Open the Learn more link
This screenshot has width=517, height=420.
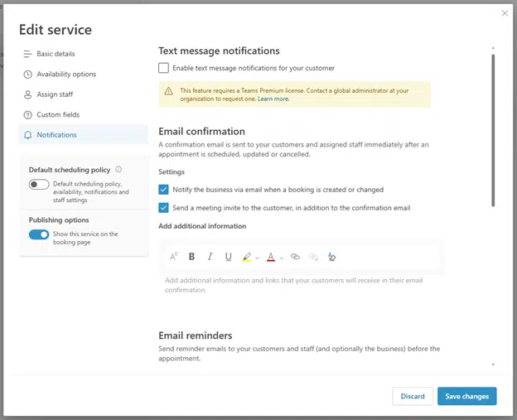pos(273,99)
